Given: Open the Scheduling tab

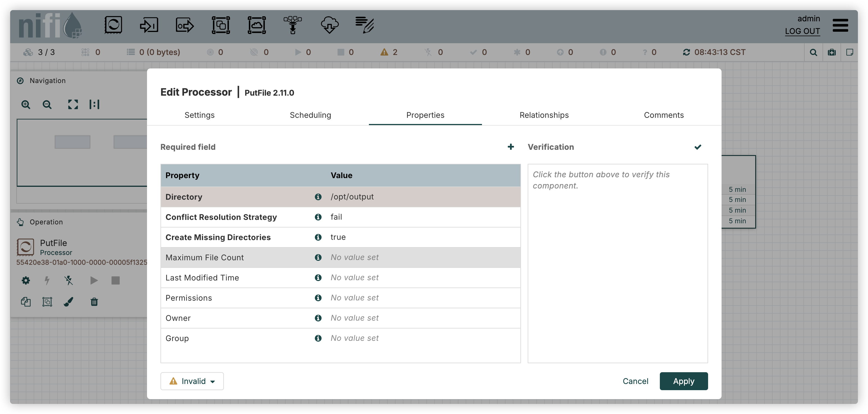Looking at the screenshot, I should tap(310, 115).
